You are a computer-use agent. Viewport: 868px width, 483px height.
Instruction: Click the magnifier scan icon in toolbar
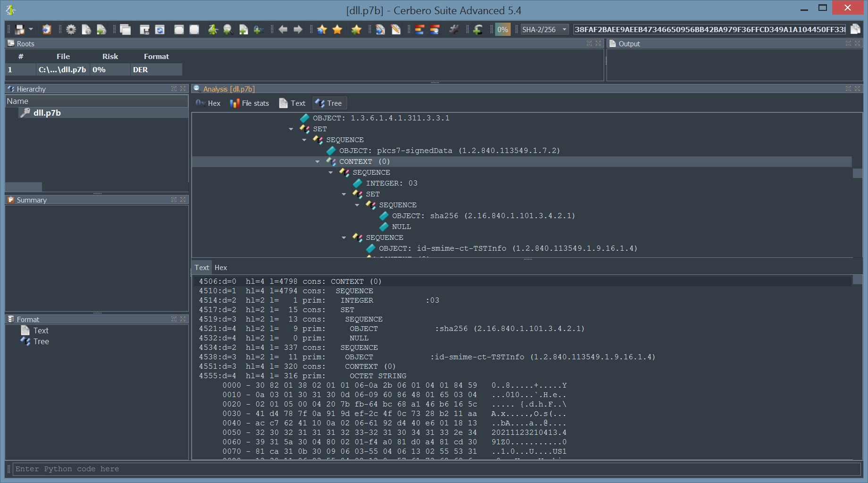pos(228,30)
